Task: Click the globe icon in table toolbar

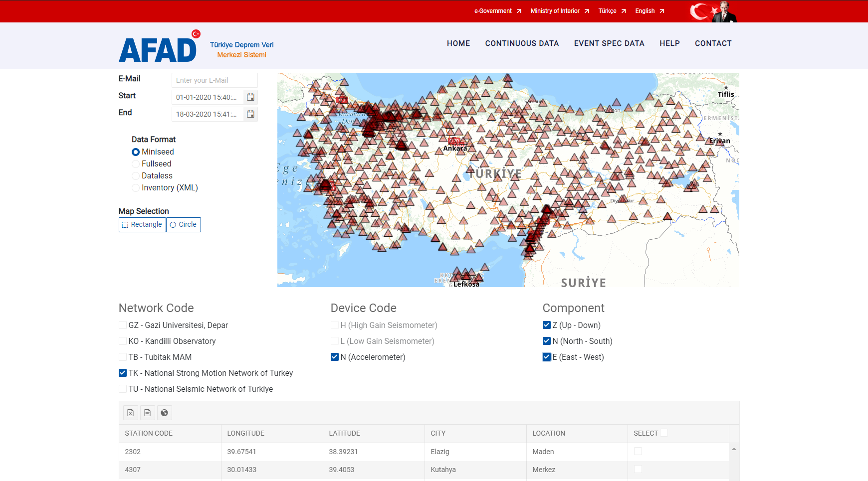Action: coord(164,413)
